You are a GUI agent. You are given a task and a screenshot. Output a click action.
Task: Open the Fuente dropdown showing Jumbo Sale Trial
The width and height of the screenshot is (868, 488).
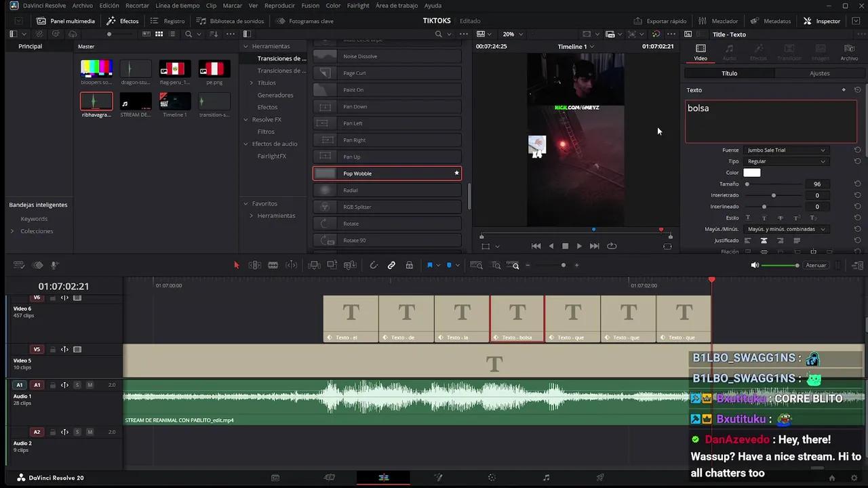(787, 150)
